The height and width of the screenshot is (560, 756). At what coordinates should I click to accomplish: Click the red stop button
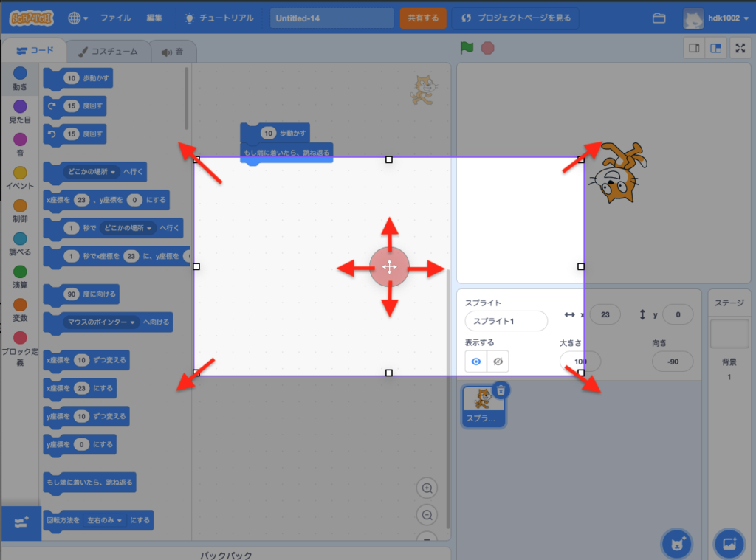487,48
